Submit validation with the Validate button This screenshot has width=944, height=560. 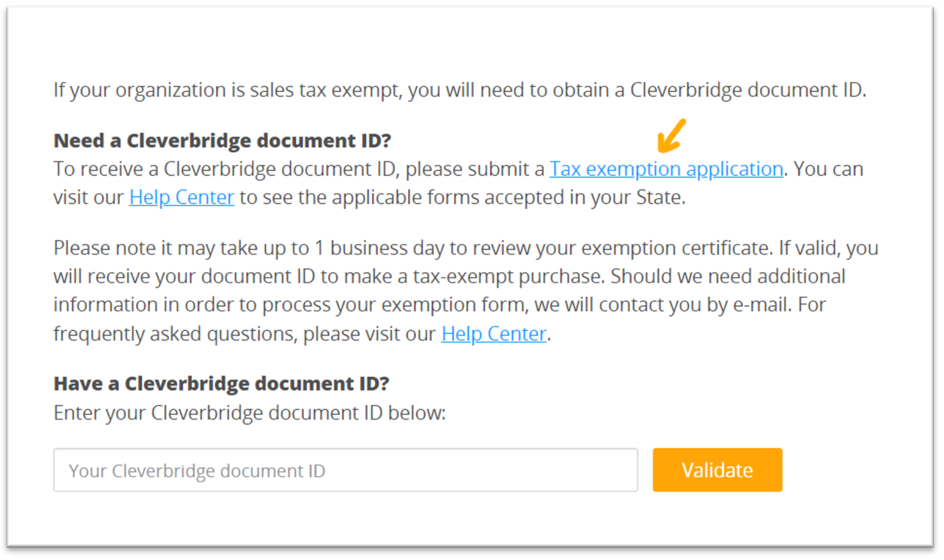[x=717, y=470]
